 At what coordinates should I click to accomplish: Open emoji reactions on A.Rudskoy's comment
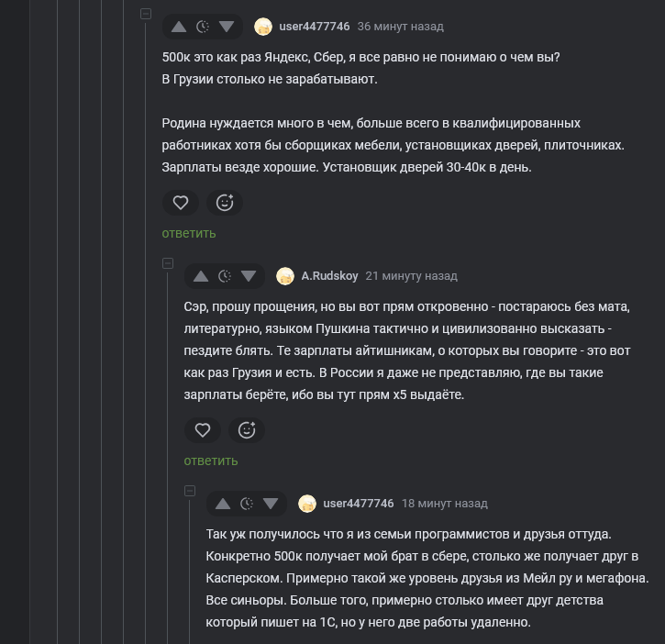point(247,429)
